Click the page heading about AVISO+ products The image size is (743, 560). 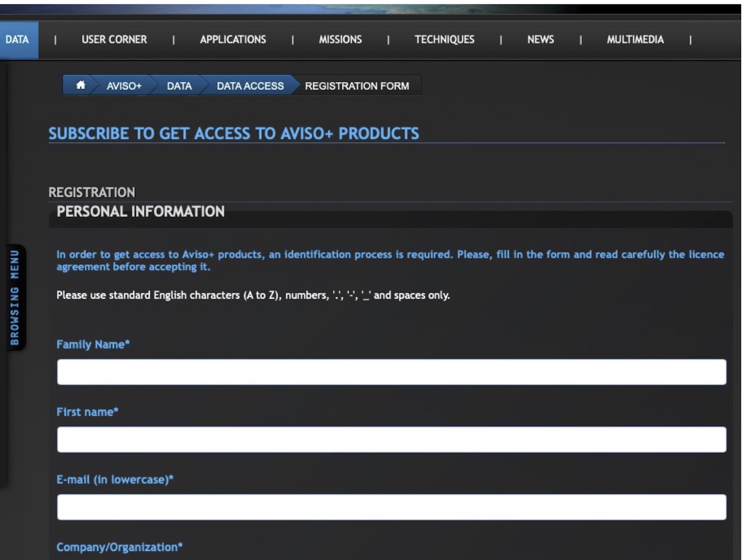coord(234,133)
